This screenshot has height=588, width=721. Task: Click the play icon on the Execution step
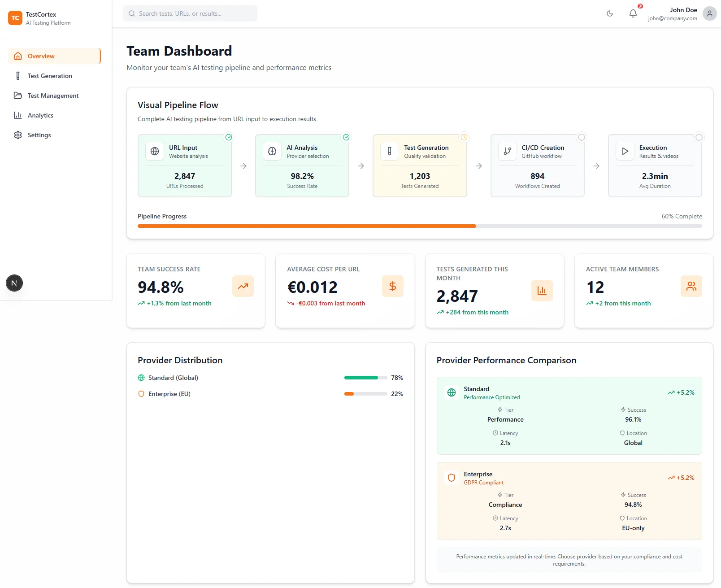click(x=625, y=151)
